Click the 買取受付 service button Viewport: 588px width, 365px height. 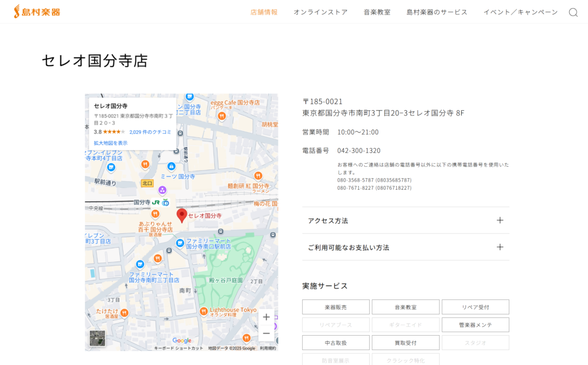(405, 343)
